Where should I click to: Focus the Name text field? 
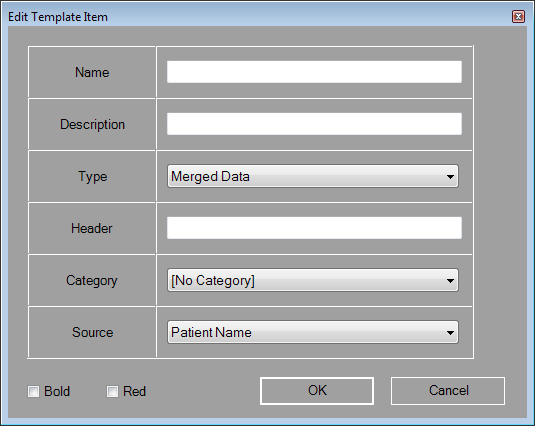pos(314,72)
